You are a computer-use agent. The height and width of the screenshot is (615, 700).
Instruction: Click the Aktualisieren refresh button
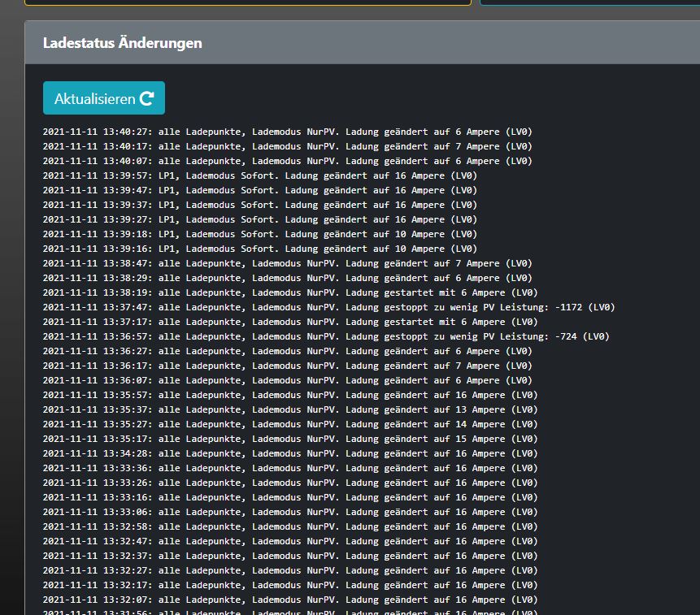point(103,98)
